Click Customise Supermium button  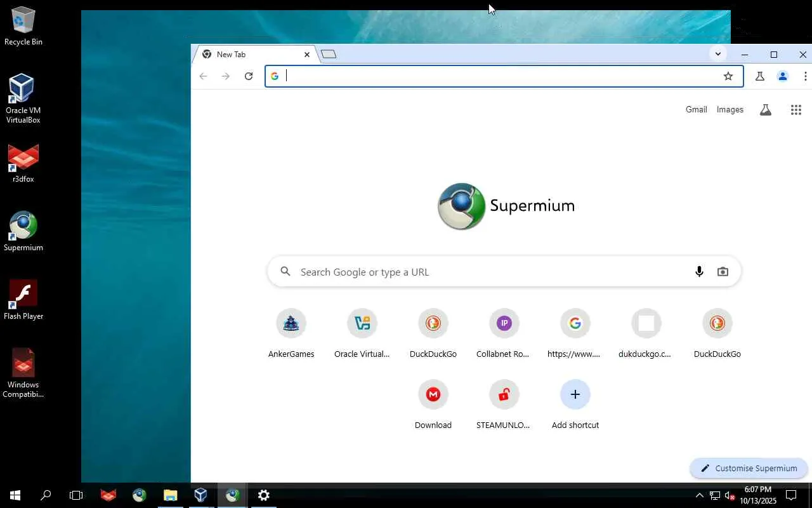[749, 469]
